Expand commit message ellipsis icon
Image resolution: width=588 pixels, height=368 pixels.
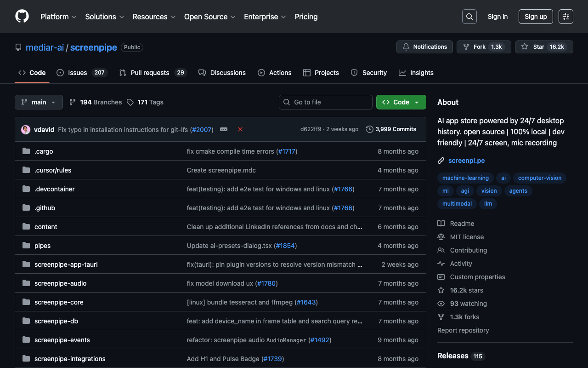224,129
